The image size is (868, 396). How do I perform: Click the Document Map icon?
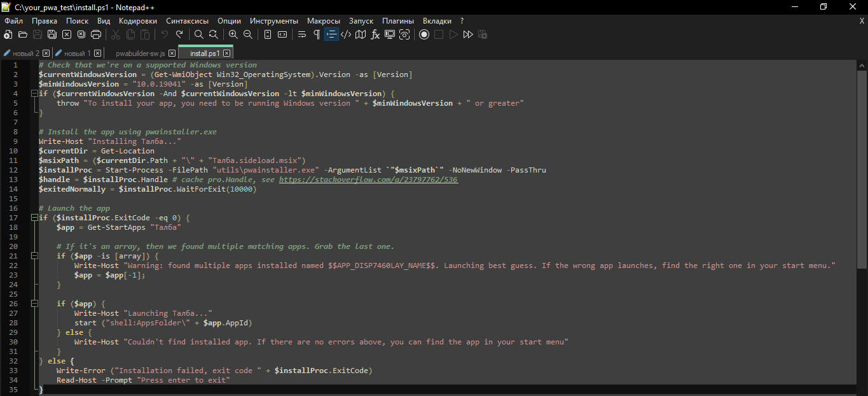(x=361, y=34)
